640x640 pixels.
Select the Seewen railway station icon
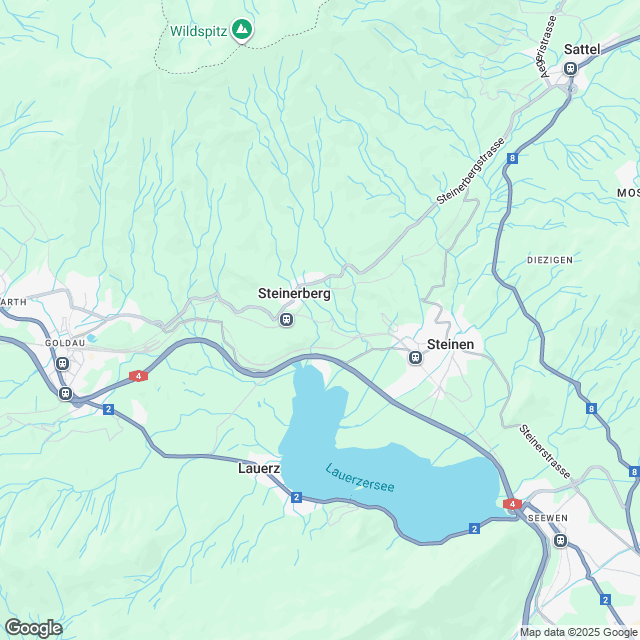(561, 541)
